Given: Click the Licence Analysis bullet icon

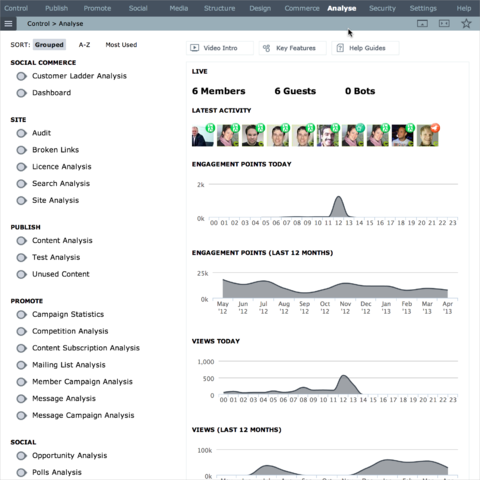Looking at the screenshot, I should click(22, 167).
